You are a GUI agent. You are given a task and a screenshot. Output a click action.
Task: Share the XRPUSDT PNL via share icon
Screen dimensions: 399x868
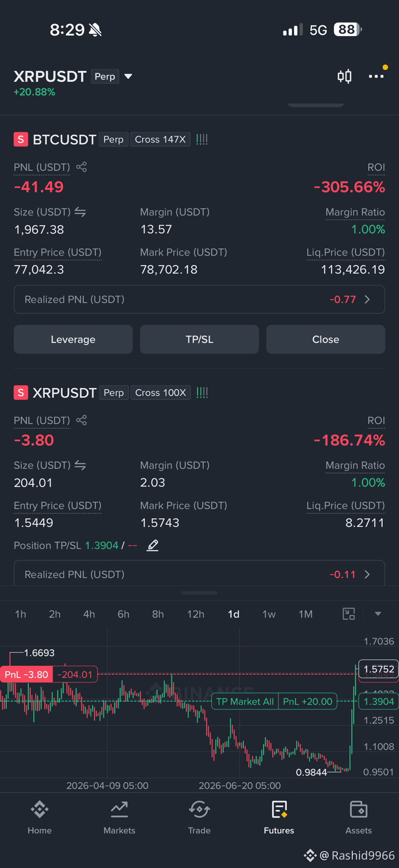(81, 420)
